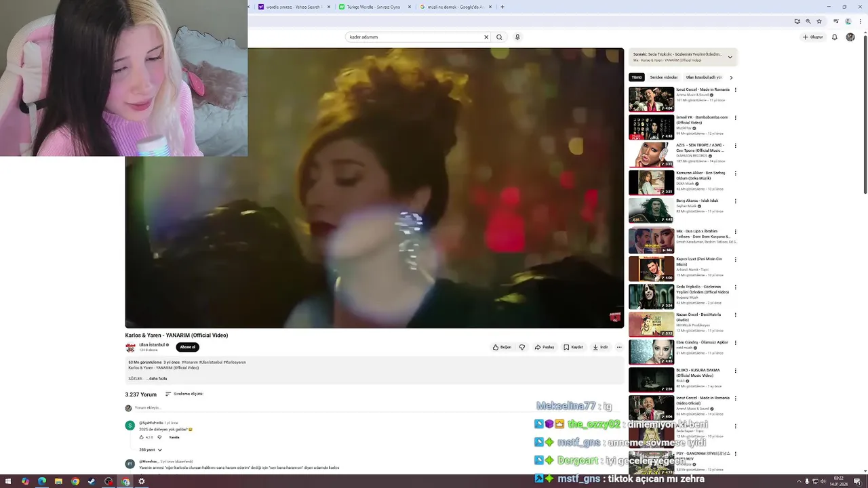
Task: Dislike the YANARIM video
Action: point(522,347)
